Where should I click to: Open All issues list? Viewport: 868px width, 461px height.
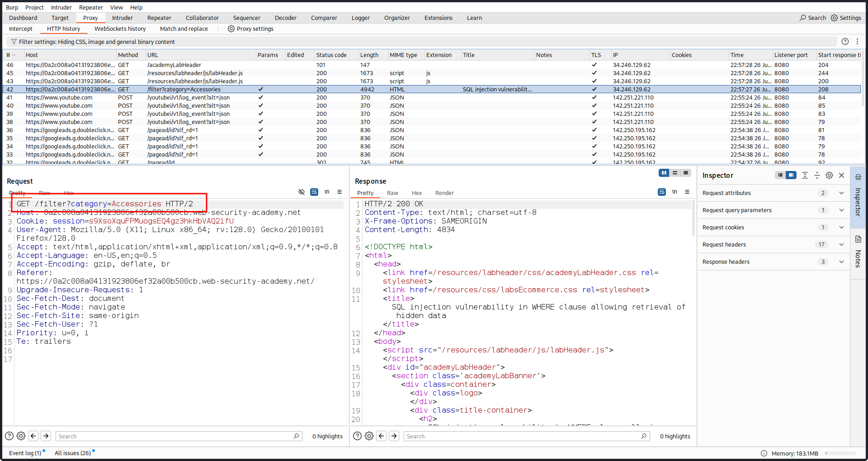72,453
